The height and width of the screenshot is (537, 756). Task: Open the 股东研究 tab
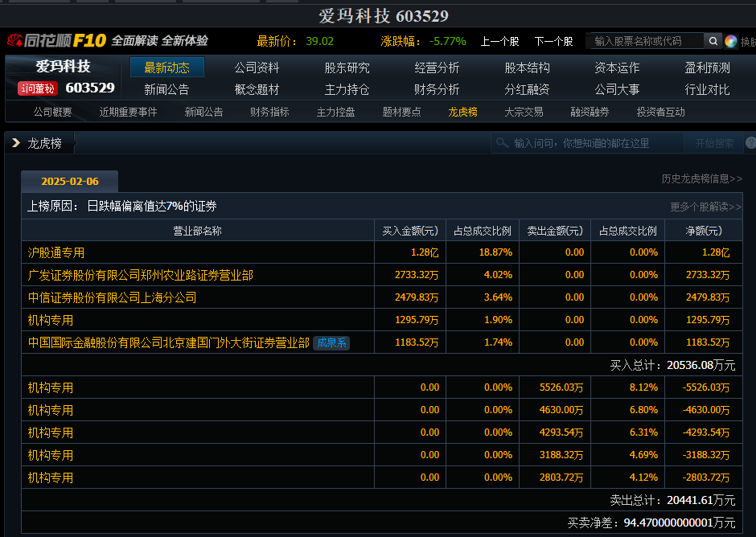pos(347,68)
